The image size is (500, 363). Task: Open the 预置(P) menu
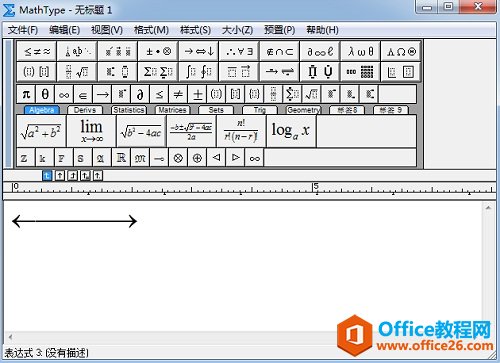point(279,30)
